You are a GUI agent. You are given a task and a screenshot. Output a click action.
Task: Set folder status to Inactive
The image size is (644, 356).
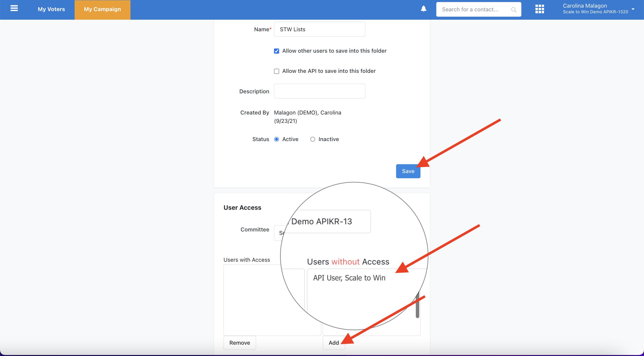312,139
